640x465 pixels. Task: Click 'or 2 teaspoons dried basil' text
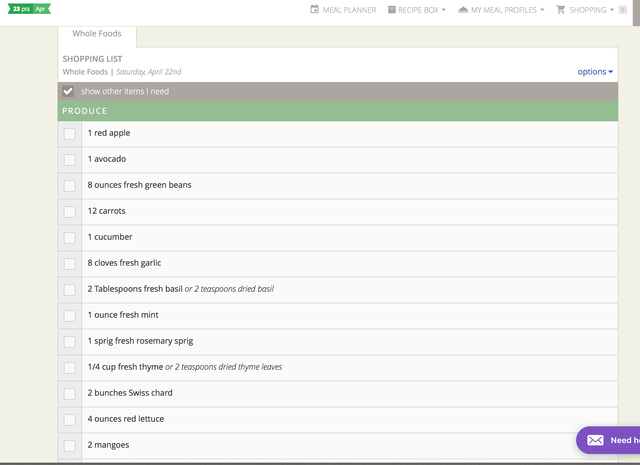click(229, 289)
